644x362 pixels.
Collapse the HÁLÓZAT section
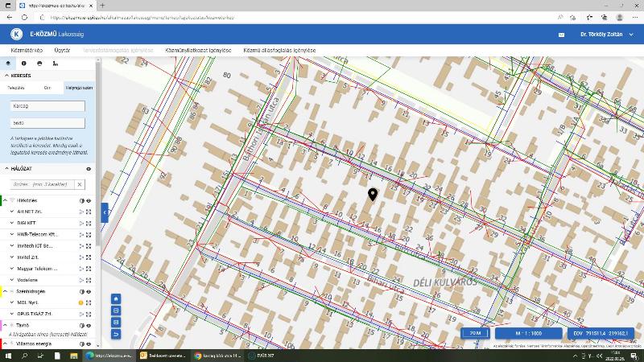point(6,169)
